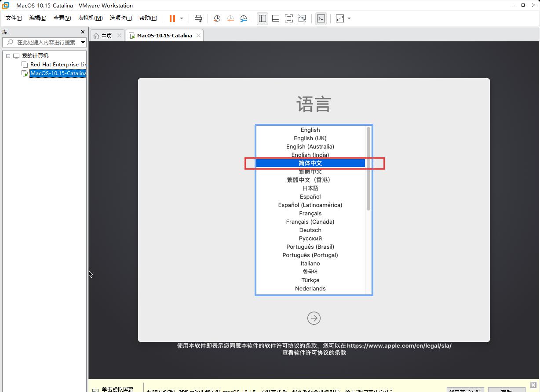Click the language list scrollbar thumb
Image resolution: width=540 pixels, height=392 pixels.
point(369,169)
